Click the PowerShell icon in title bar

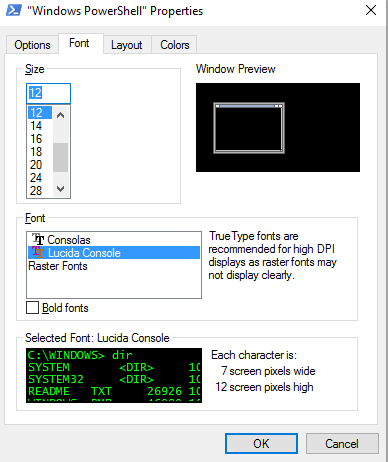[14, 10]
